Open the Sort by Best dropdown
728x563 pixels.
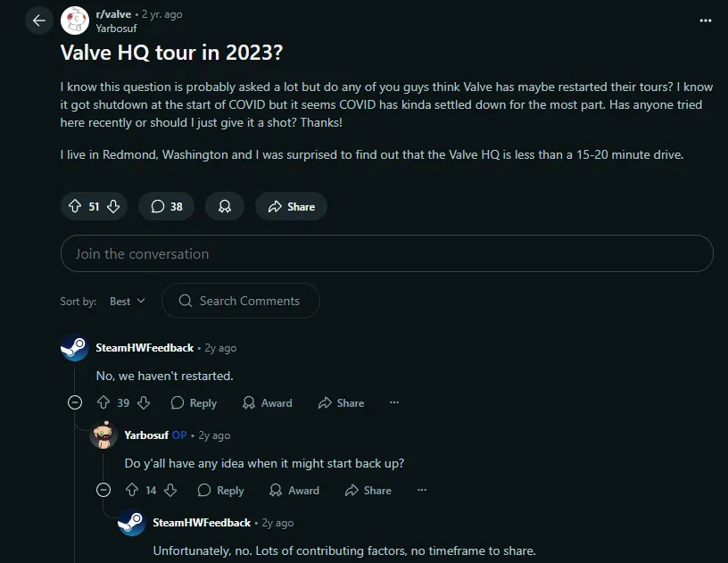128,302
